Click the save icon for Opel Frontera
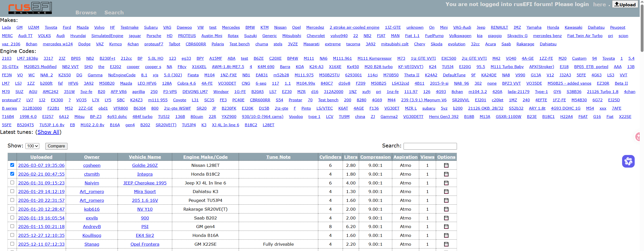Viewport: 644px width, 251px height. tap(446, 244)
